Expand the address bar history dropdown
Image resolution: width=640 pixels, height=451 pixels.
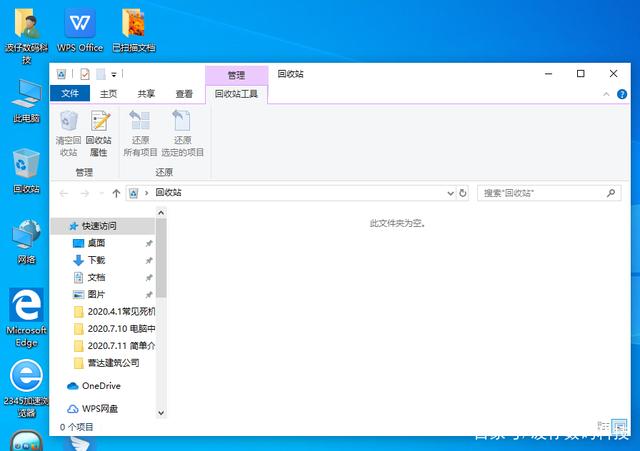tap(450, 193)
